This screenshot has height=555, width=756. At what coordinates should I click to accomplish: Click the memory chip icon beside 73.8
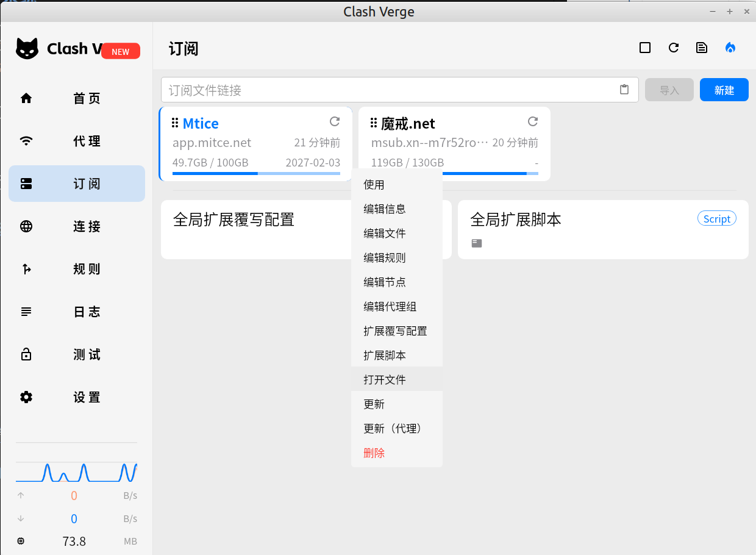pos(21,541)
